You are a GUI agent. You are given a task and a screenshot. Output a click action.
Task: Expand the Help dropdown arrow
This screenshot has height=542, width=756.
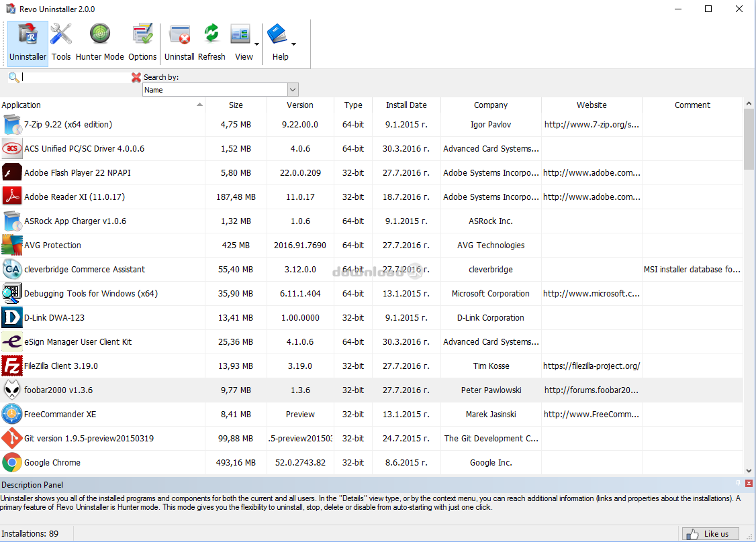293,44
